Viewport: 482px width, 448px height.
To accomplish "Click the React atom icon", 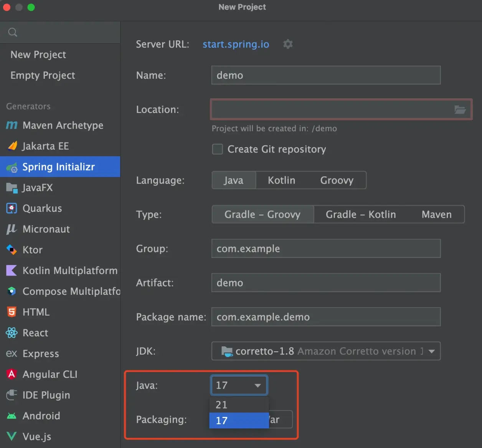I will pyautogui.click(x=12, y=333).
